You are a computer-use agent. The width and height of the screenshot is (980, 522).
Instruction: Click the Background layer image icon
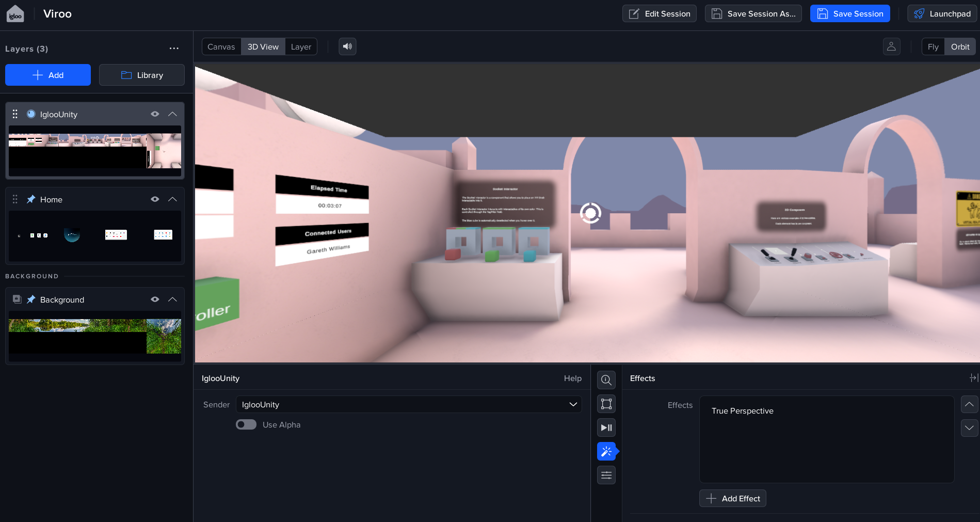(x=17, y=299)
